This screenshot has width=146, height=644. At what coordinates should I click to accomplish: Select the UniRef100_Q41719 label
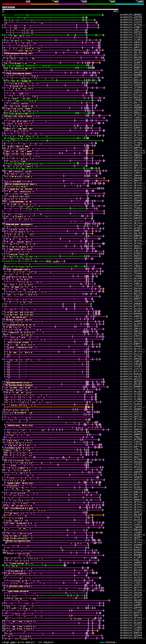pyautogui.click(x=131, y=341)
